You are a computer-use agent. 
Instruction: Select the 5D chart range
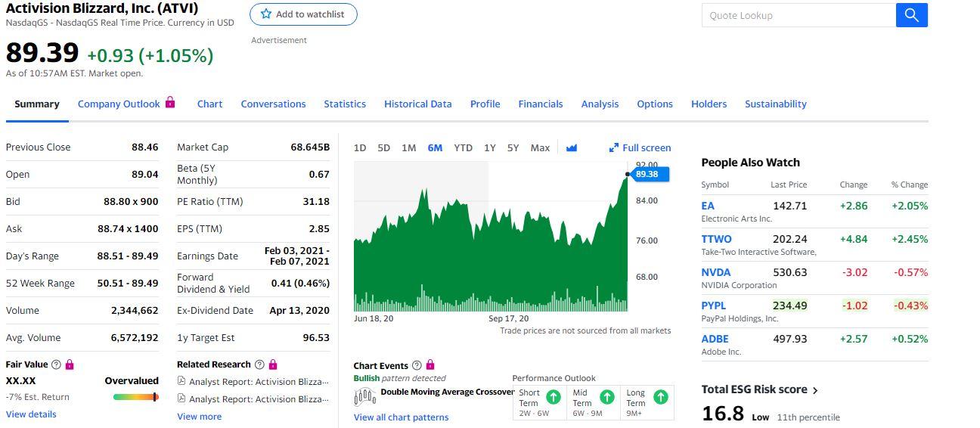point(384,148)
